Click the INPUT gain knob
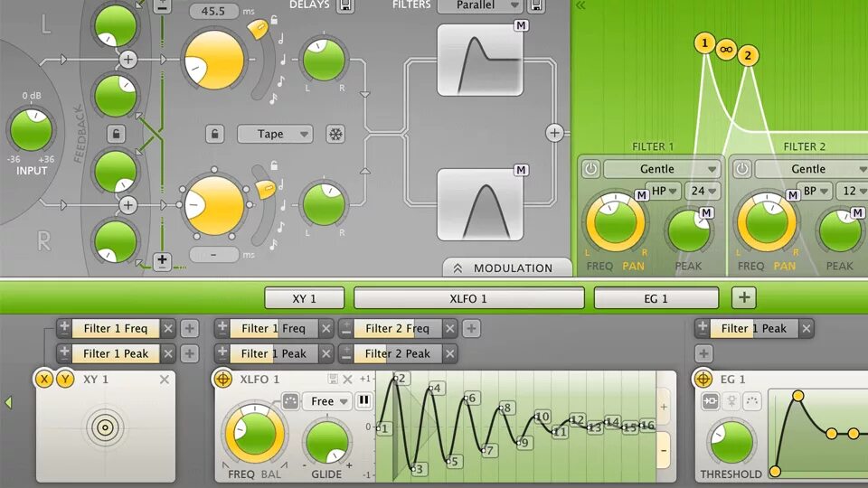Screen dimensions: 868x488 click(31, 130)
